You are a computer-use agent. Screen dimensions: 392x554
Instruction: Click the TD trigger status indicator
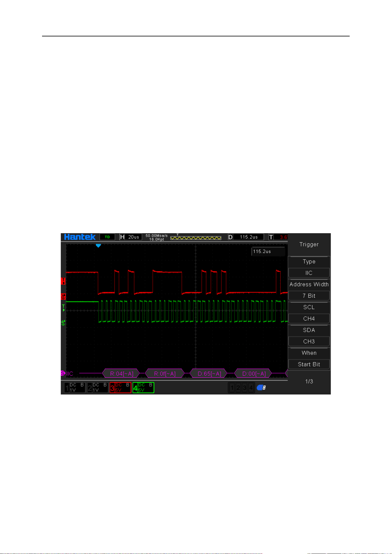click(x=107, y=237)
